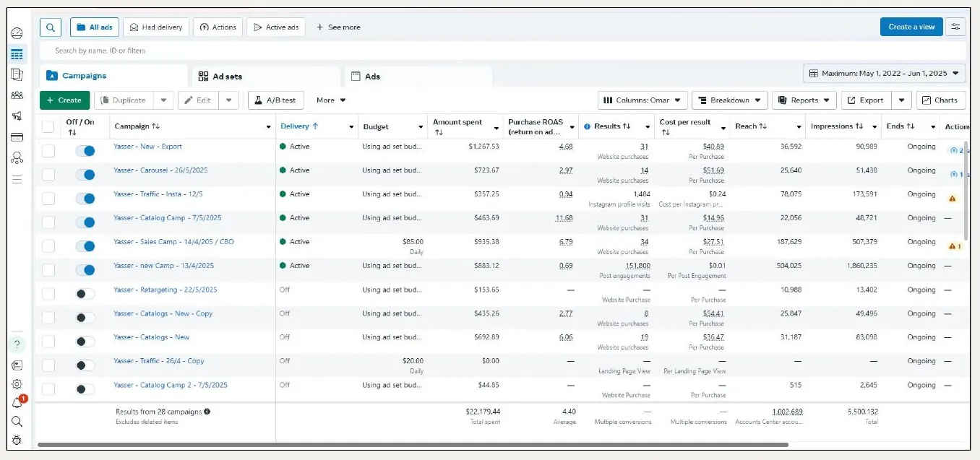The image size is (980, 460).
Task: Check the box for Yasser - new Camp - 13/4/2025
Action: click(x=48, y=270)
